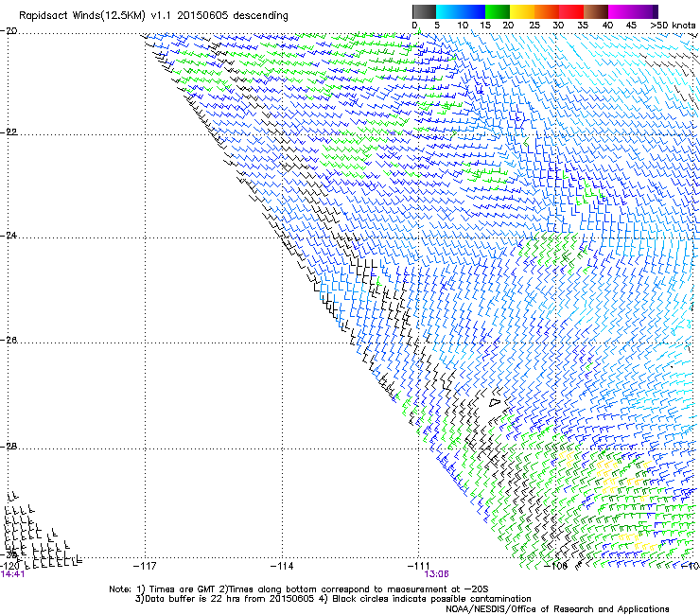
Task: Click the purple 13:06 time stamp
Action: pyautogui.click(x=437, y=574)
